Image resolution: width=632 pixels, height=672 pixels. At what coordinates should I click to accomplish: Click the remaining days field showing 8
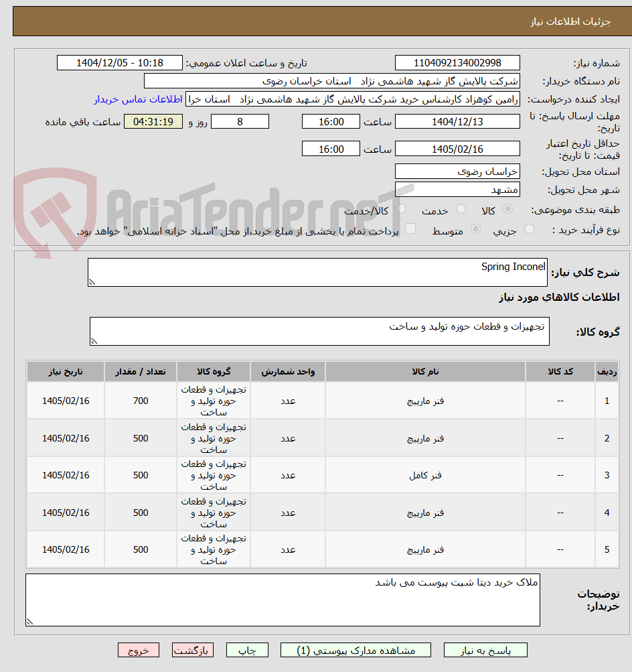pos(240,122)
